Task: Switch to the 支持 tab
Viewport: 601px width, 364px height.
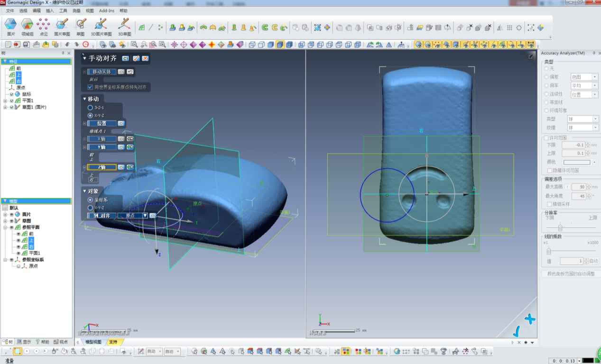Action: pos(113,342)
